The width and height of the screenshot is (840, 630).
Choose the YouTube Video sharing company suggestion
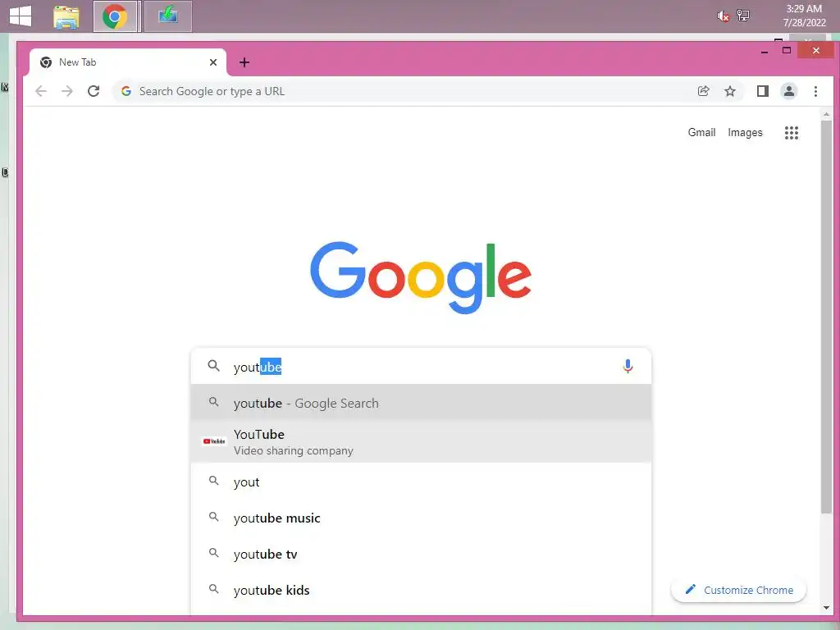pos(421,442)
